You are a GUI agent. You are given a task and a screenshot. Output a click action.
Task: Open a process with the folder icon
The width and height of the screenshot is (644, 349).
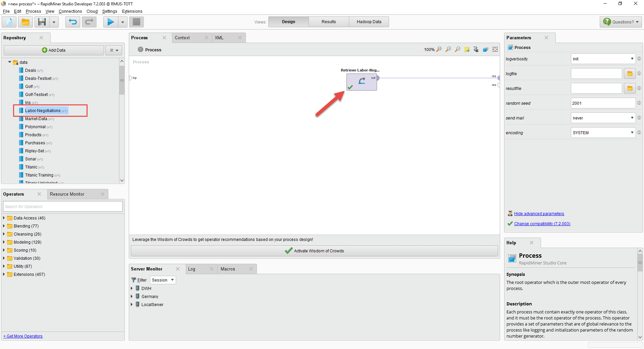pyautogui.click(x=25, y=22)
